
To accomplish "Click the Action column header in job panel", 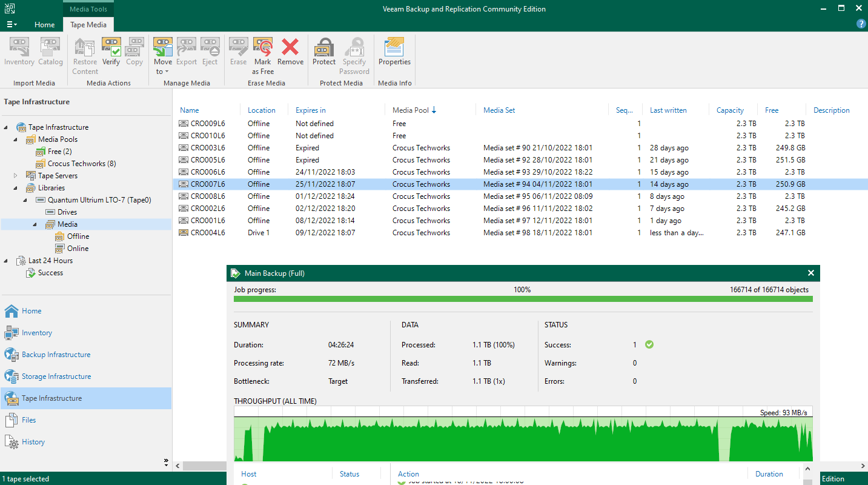I will pos(408,474).
